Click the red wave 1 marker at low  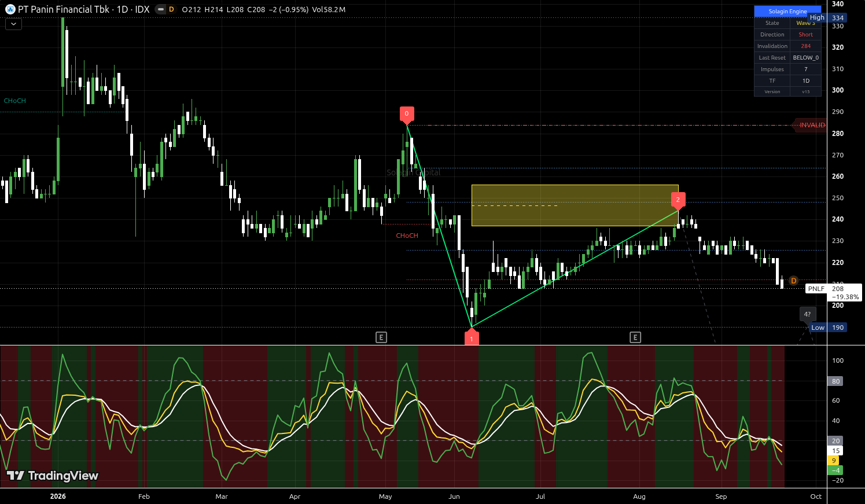(471, 337)
